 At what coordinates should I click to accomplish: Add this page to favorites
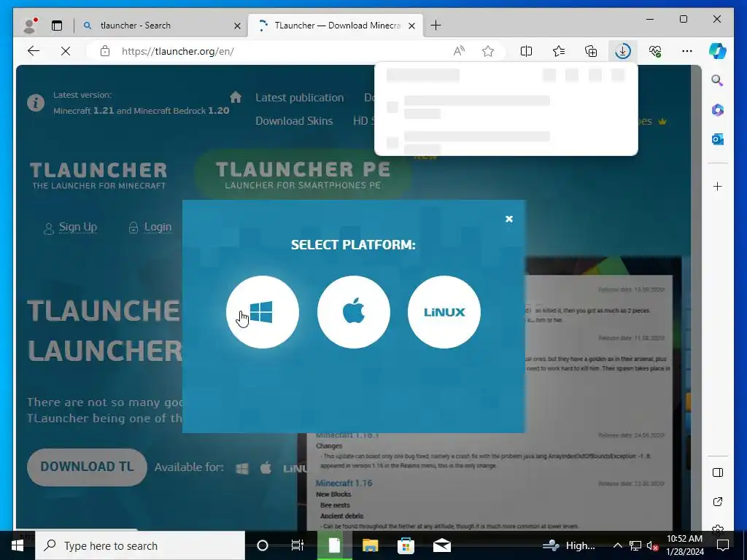pos(488,51)
